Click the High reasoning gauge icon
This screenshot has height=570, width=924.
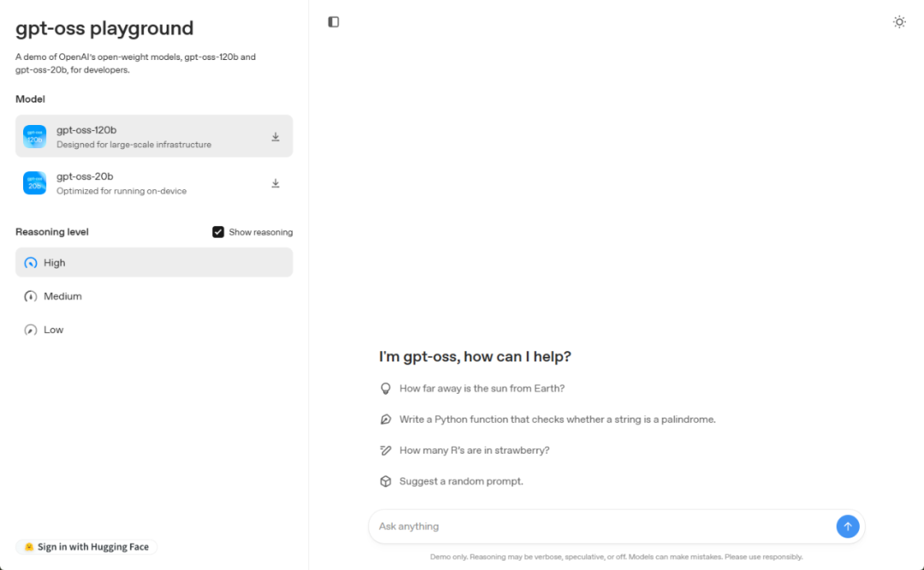coord(30,263)
